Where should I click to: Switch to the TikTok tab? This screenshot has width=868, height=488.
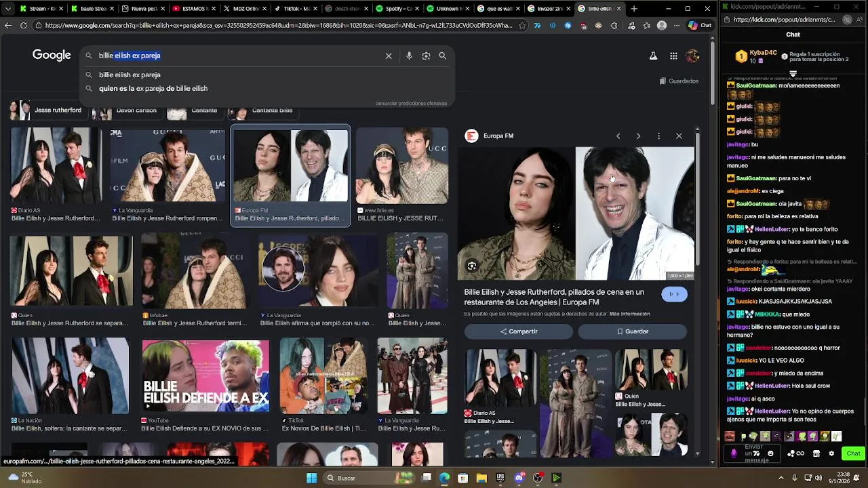coord(296,9)
